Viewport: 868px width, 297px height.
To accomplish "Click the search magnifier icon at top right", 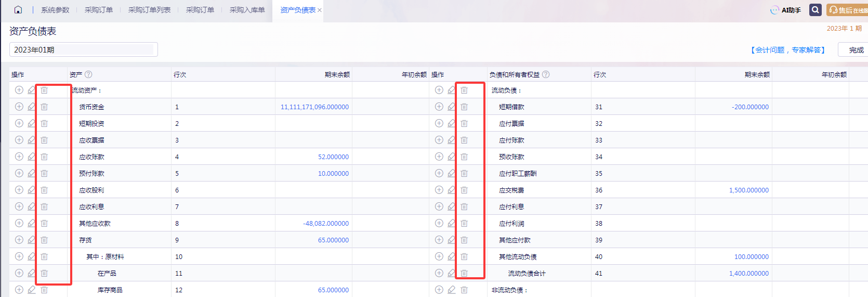I will (815, 10).
